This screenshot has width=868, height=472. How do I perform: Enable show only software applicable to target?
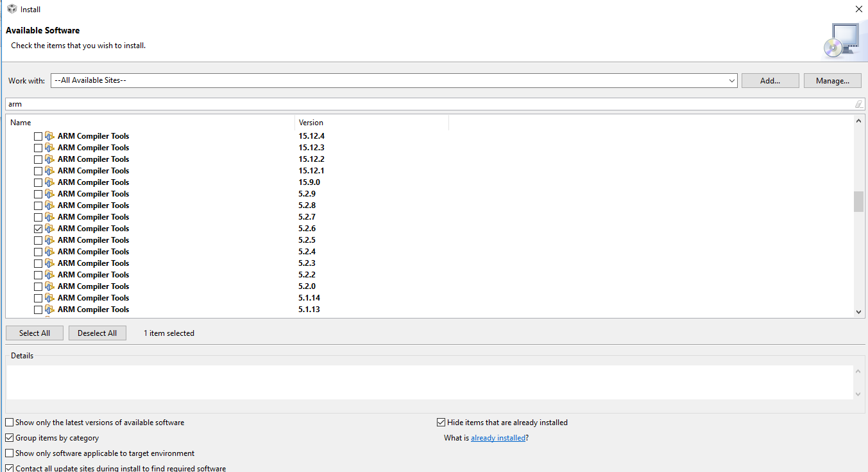tap(9, 453)
